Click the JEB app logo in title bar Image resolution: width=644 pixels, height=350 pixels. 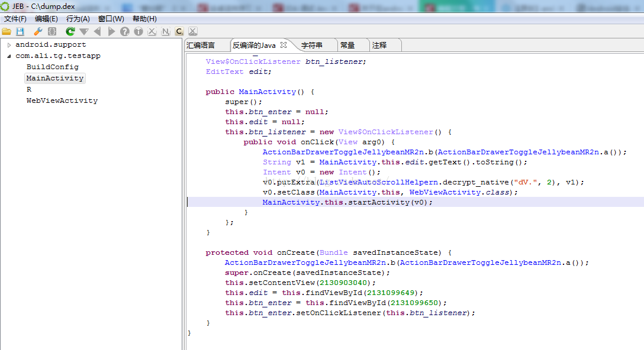[5, 6]
